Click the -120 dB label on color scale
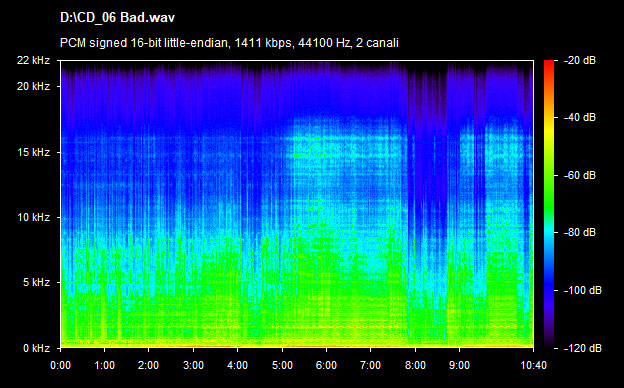This screenshot has height=388, width=624. pos(583,348)
